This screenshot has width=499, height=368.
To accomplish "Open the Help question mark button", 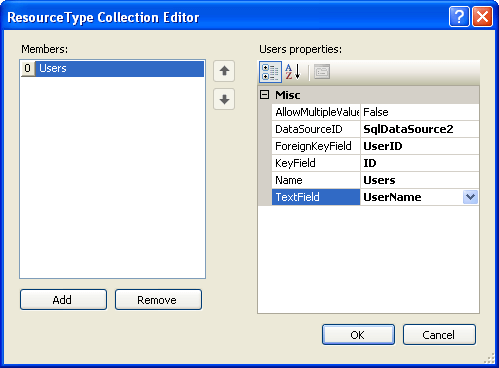I will 459,16.
